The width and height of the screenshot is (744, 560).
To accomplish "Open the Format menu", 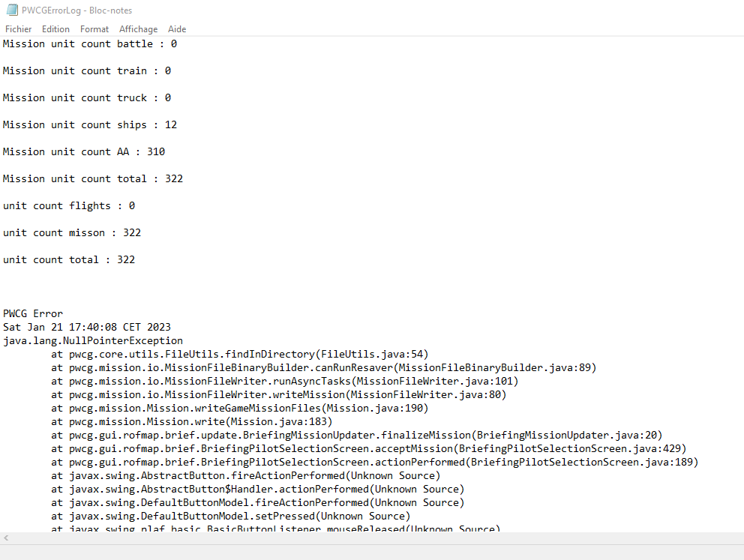I will tap(94, 29).
